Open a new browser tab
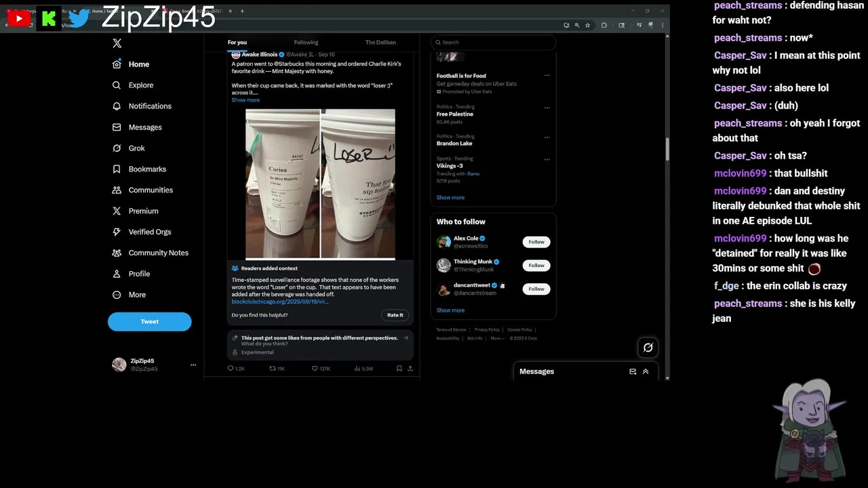Image resolution: width=868 pixels, height=488 pixels. tap(242, 11)
